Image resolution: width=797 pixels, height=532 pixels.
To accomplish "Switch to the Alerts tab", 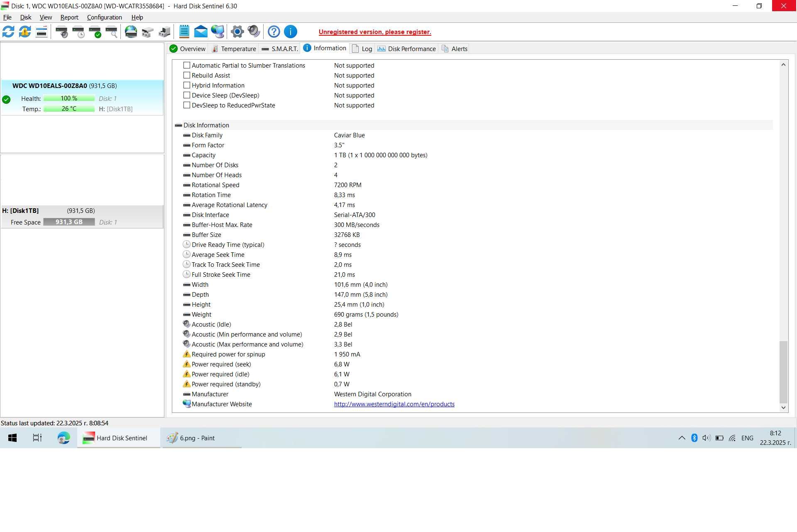I will (455, 49).
